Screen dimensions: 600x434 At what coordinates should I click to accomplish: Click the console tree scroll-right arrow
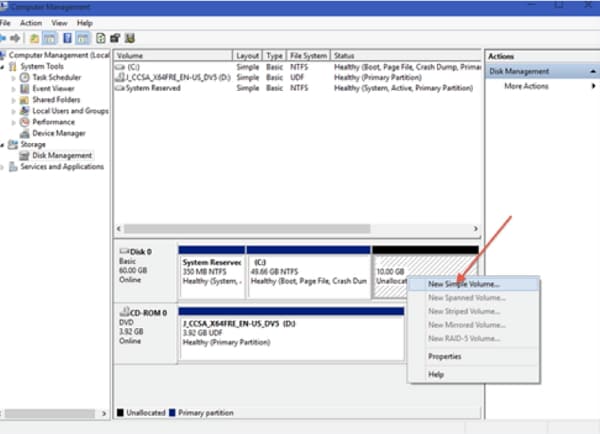[104, 414]
